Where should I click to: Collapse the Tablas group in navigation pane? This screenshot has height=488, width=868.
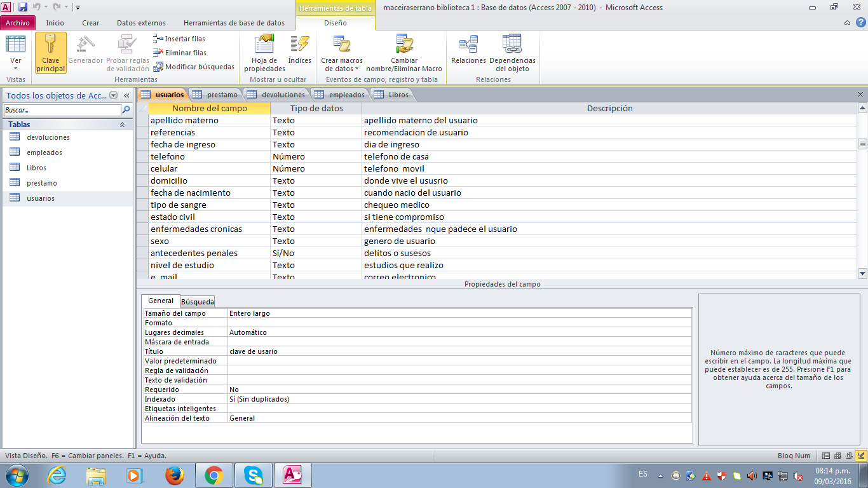tap(122, 125)
